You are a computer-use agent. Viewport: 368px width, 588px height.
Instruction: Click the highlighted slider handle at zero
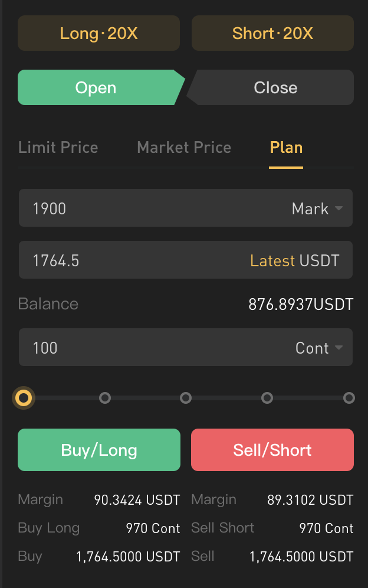24,398
